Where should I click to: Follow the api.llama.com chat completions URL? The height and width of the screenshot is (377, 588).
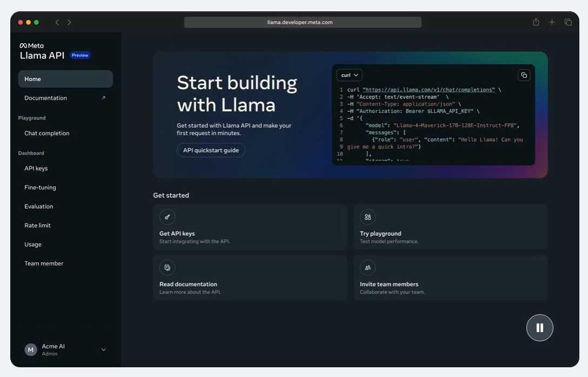coord(429,90)
